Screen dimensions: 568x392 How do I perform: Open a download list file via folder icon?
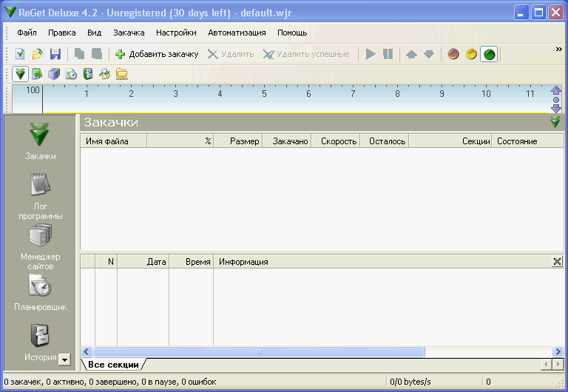point(37,54)
